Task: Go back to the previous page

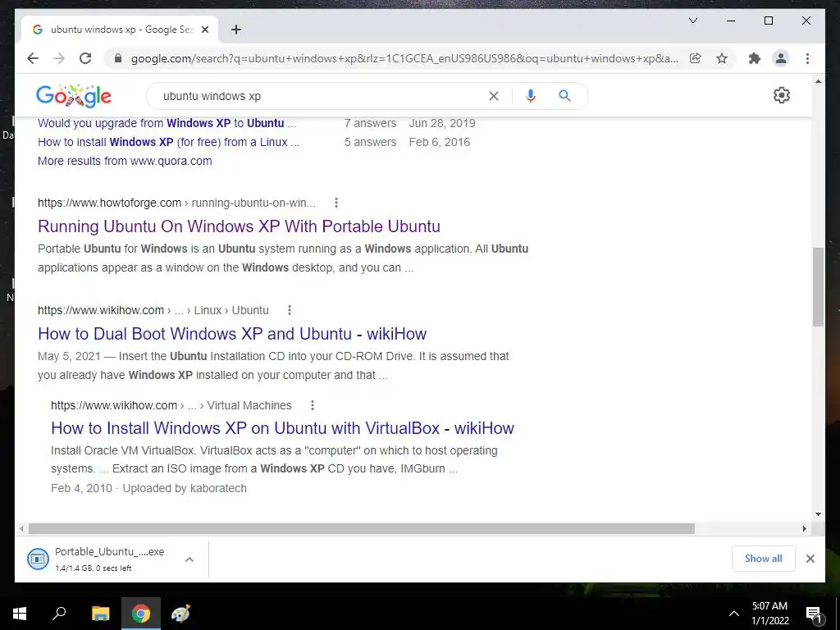Action: [33, 58]
